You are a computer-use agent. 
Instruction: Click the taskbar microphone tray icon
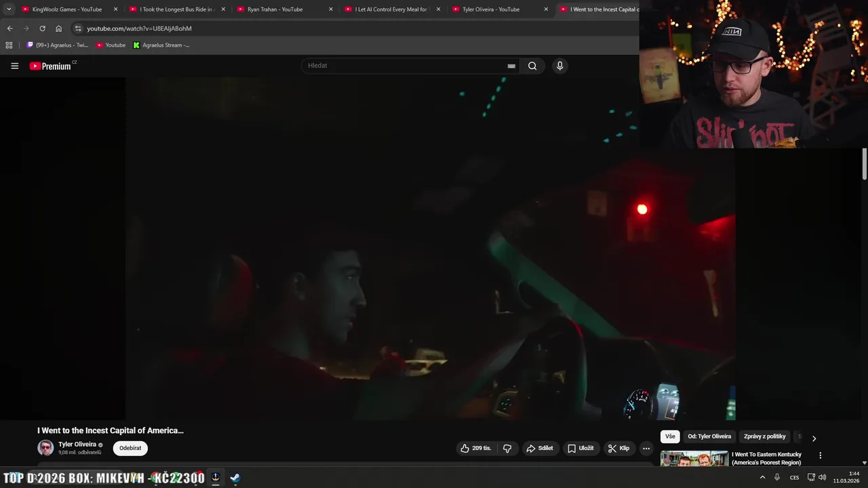click(777, 477)
